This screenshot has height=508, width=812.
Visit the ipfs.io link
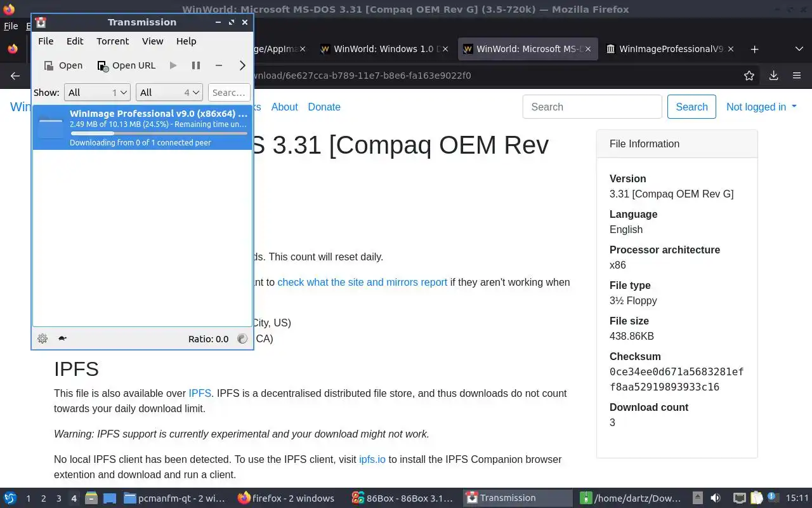tap(372, 459)
